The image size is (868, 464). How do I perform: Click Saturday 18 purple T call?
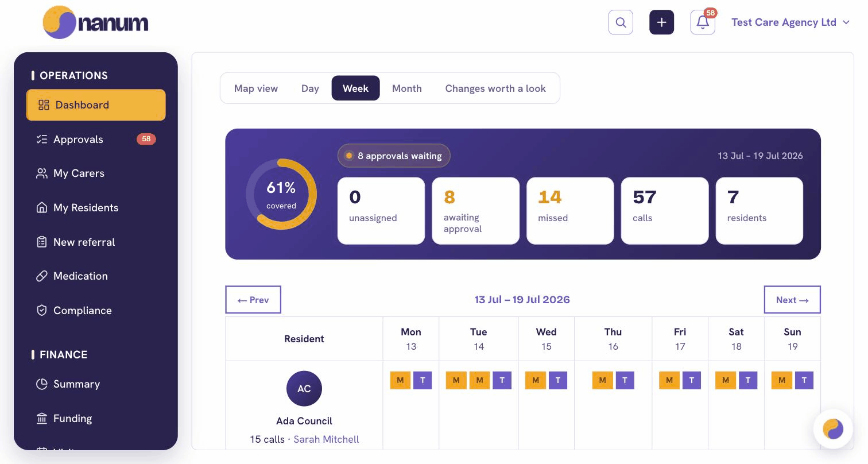(748, 380)
